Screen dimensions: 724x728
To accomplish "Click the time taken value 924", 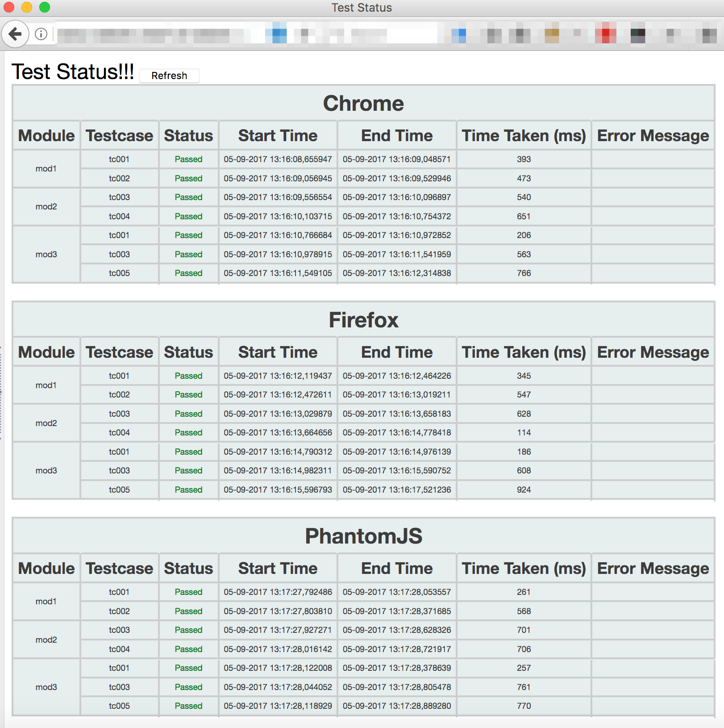I will [524, 490].
